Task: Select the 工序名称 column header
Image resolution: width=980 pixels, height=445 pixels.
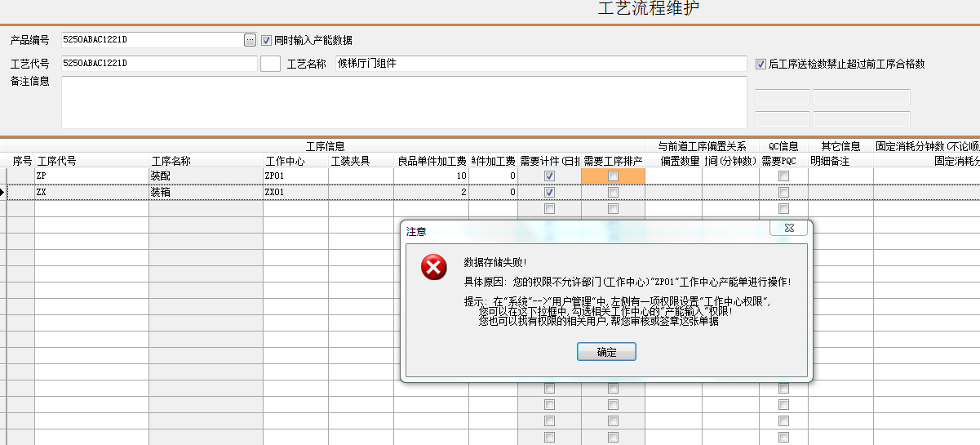Action: click(206, 161)
